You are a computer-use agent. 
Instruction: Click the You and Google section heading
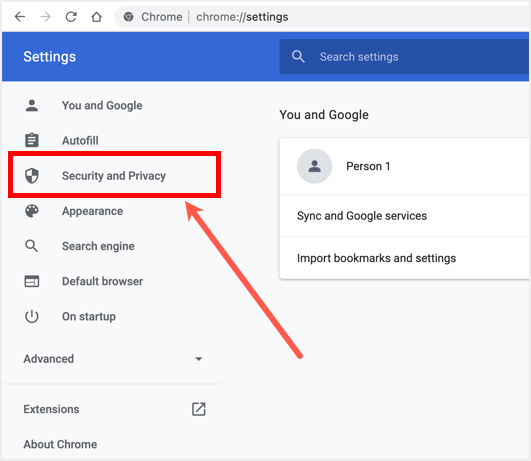[x=324, y=115]
